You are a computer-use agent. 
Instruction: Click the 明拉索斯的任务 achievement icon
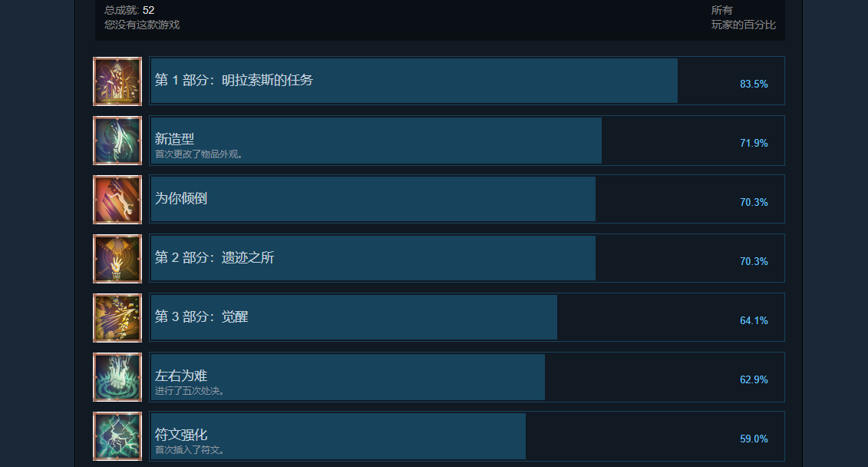117,81
